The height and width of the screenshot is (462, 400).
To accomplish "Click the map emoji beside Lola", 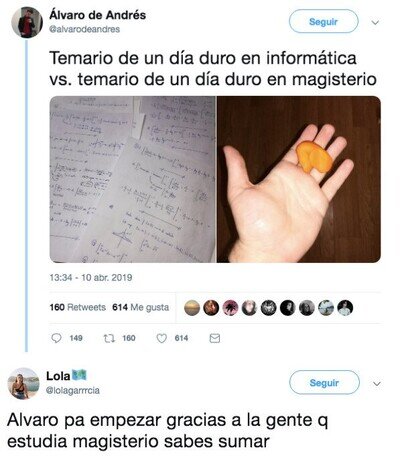I will [x=79, y=375].
